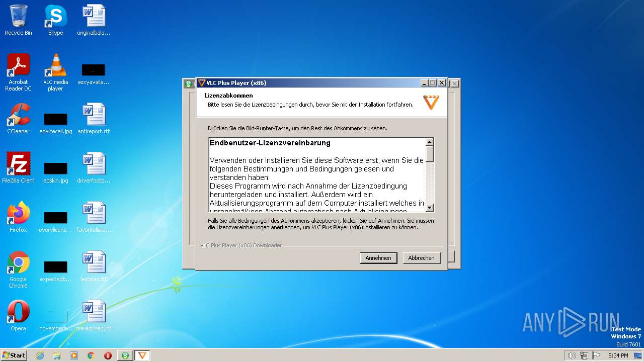This screenshot has width=644, height=362.
Task: Click inside the license agreement text box
Action: point(317,174)
